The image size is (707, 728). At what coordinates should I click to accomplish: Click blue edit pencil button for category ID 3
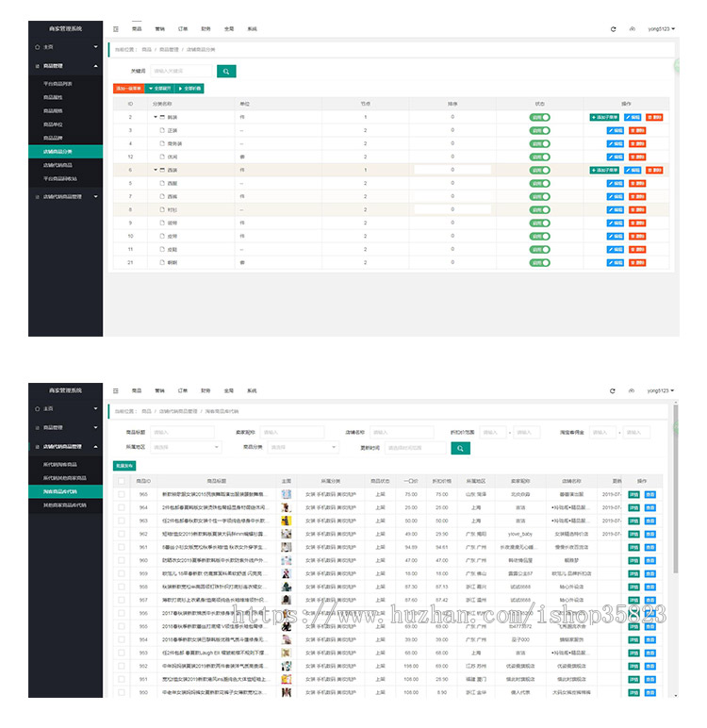click(x=616, y=130)
